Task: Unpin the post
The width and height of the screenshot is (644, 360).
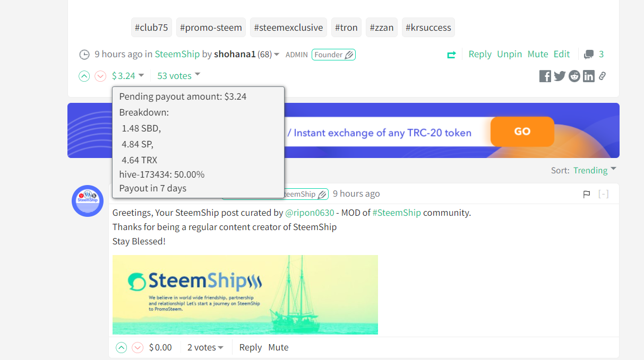Action: [x=510, y=54]
